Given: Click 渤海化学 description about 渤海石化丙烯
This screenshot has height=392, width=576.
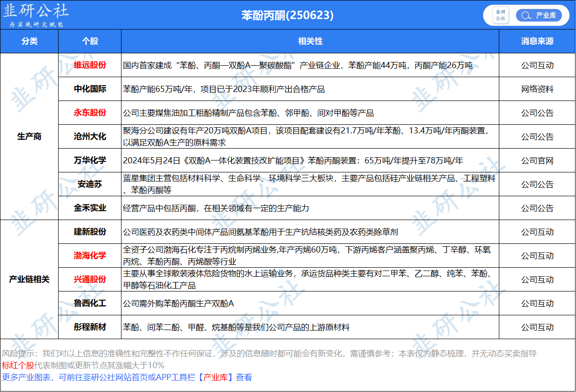Looking at the screenshot, I should 307,256.
